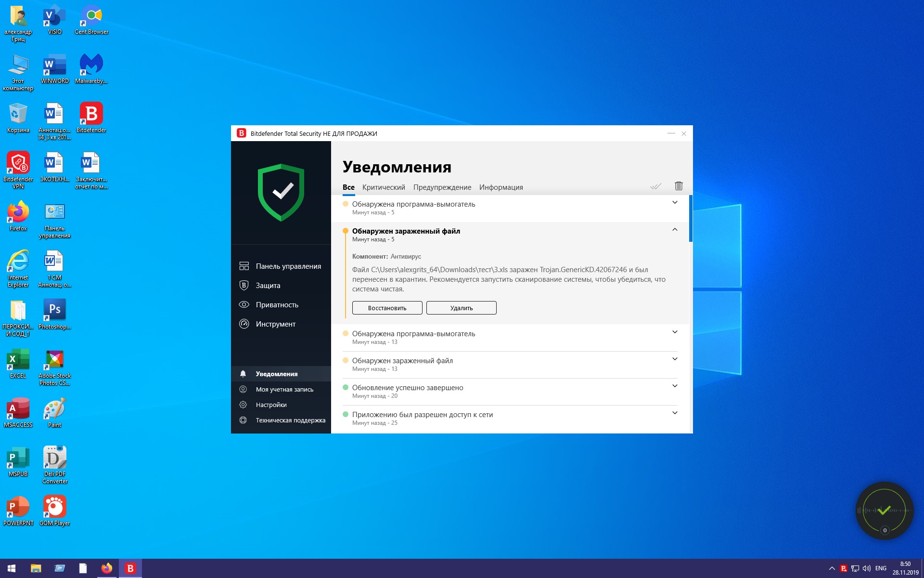Click Bitdefender tray icon in system tray
This screenshot has width=924, height=578.
843,568
